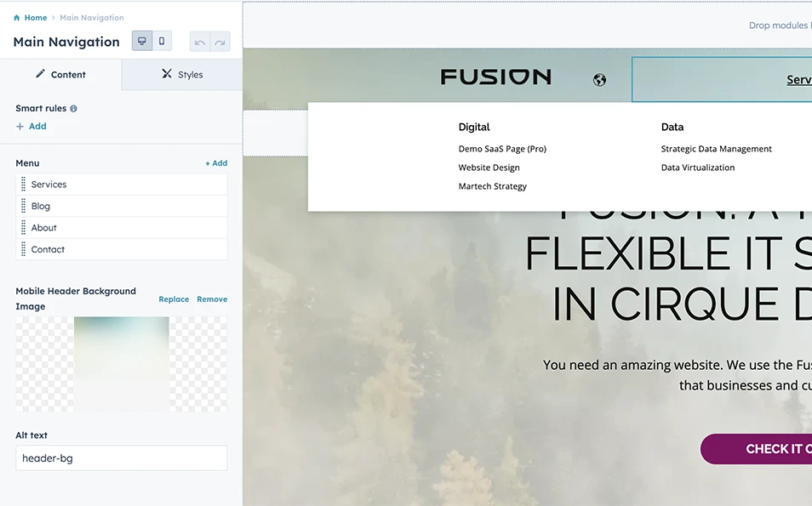Add a new smart rule

coord(31,126)
